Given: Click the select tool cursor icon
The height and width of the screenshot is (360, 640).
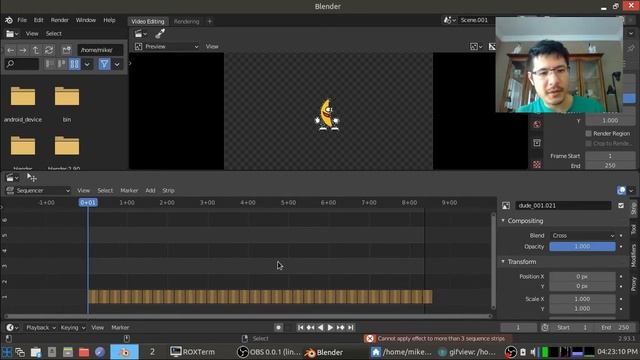Looking at the screenshot, I should (x=31, y=177).
